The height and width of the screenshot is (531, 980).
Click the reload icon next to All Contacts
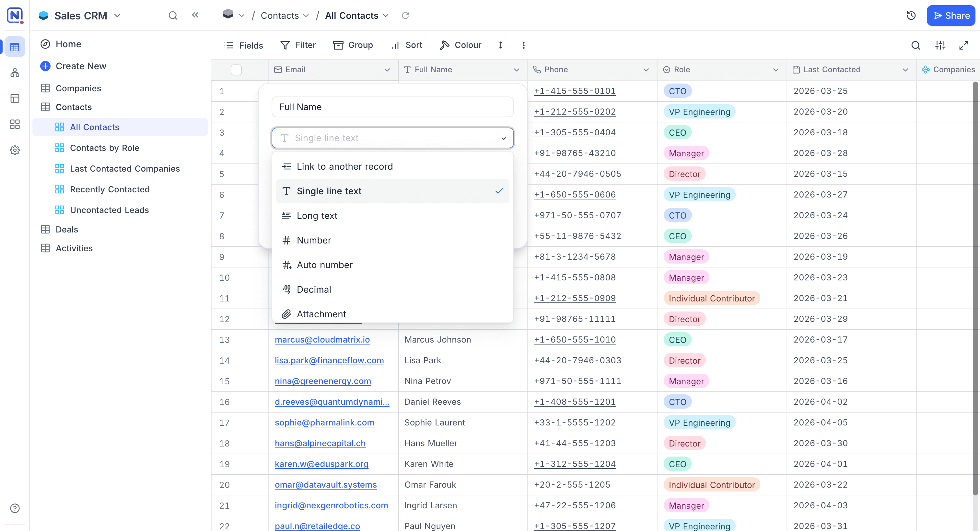point(405,16)
